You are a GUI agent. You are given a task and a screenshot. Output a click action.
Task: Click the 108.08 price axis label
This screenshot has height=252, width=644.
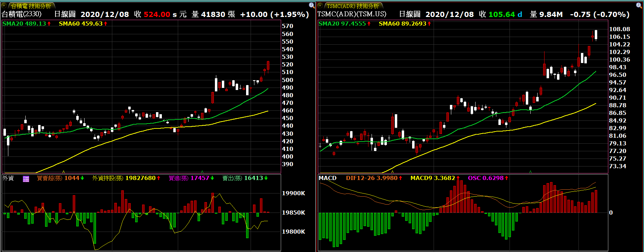coord(620,29)
